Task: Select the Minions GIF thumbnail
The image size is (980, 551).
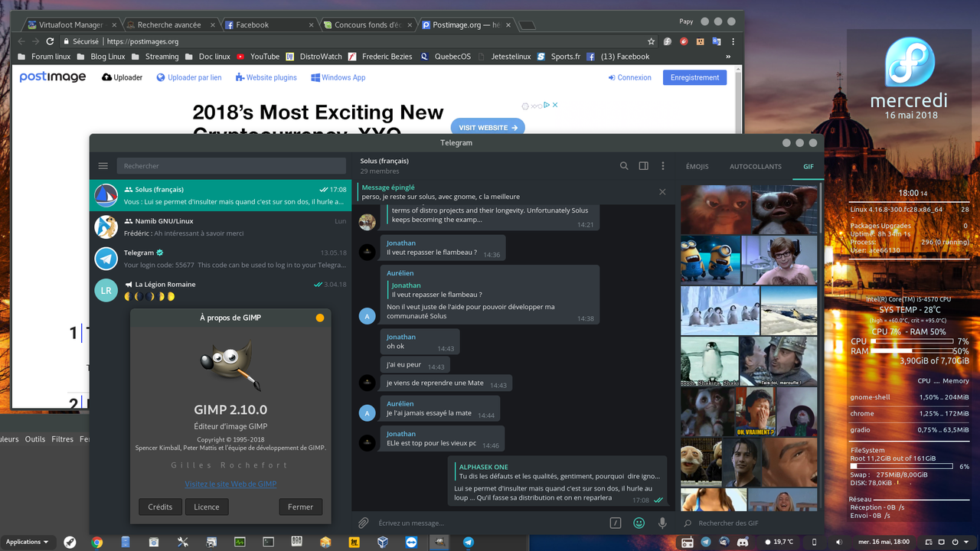Action: click(710, 259)
